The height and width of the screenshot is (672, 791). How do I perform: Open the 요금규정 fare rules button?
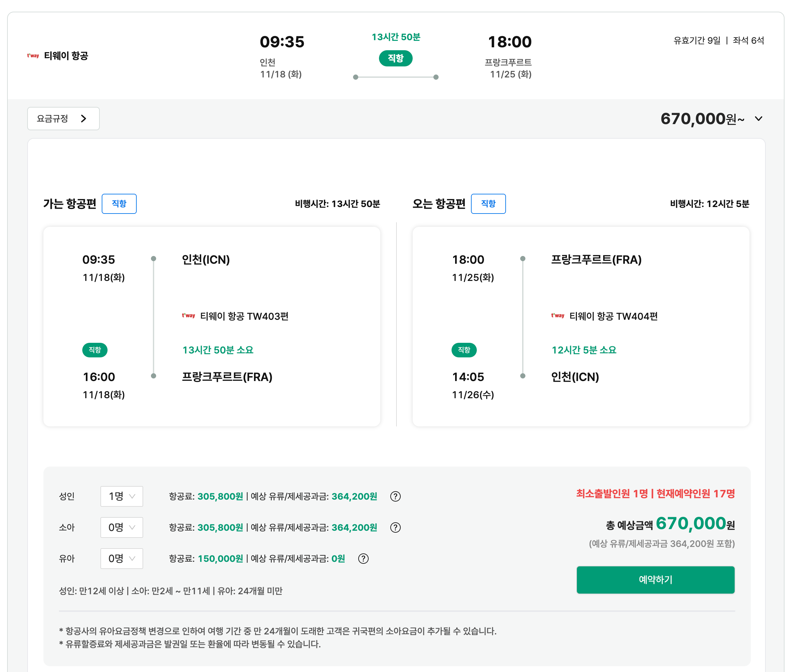click(x=63, y=119)
